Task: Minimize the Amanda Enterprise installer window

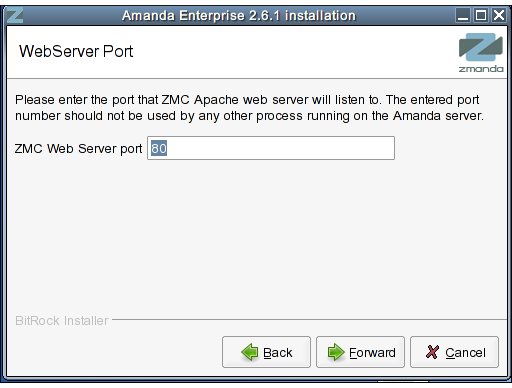Action: pos(463,15)
